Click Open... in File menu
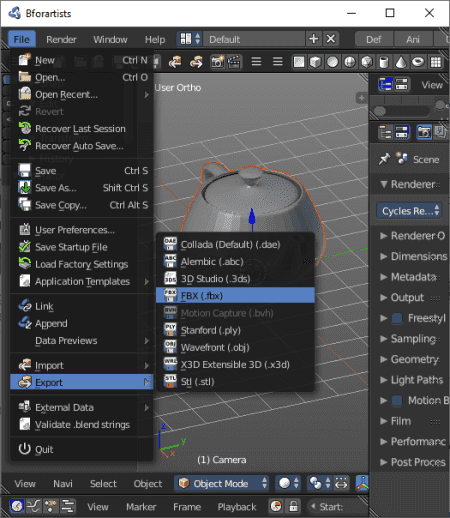The height and width of the screenshot is (518, 450). (x=82, y=77)
